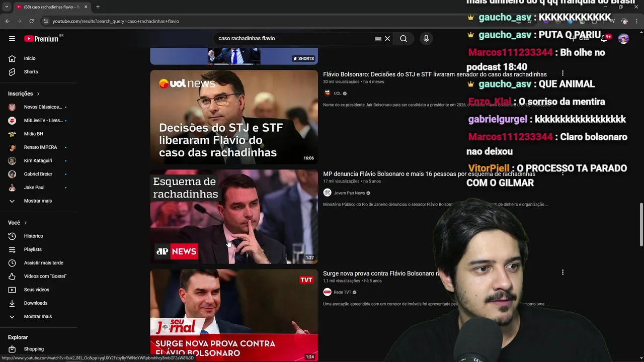Image resolution: width=644 pixels, height=362 pixels.
Task: Open the Histórico clock icon
Action: coord(12,236)
